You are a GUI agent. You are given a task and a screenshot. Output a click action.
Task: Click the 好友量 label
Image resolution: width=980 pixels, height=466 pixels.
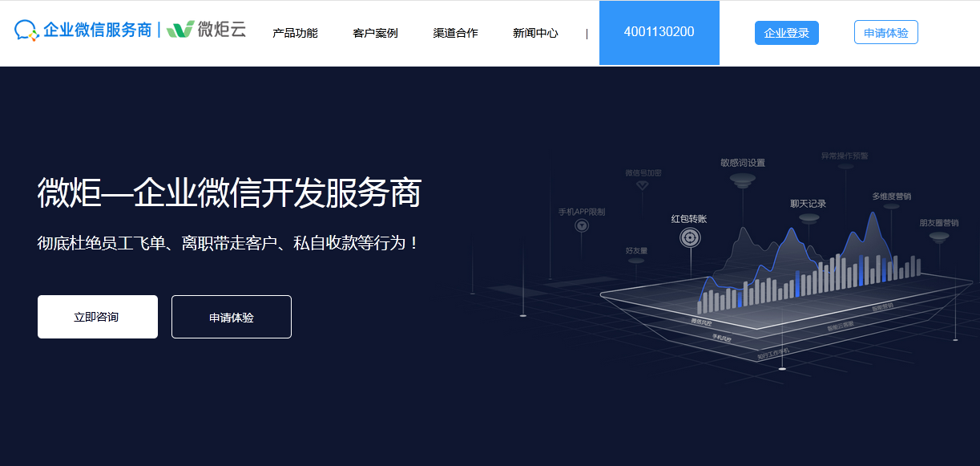click(x=636, y=250)
